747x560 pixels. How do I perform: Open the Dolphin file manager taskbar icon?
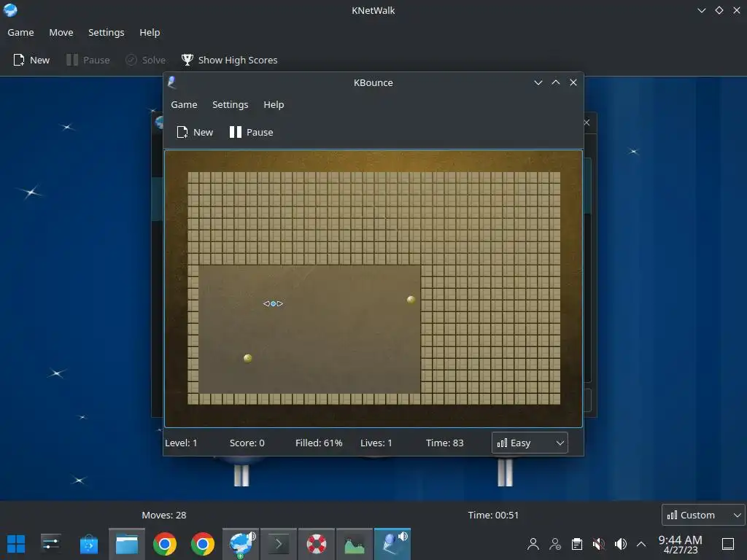pyautogui.click(x=127, y=544)
